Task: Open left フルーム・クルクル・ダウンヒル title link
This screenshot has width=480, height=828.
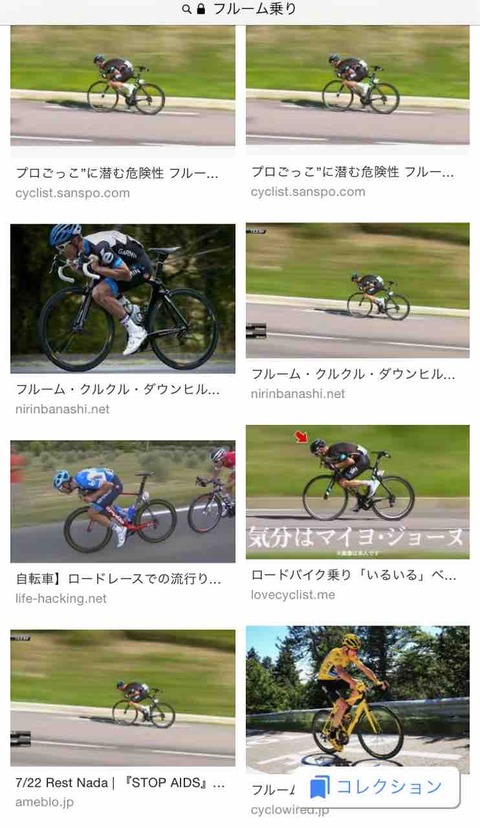Action: coord(118,390)
